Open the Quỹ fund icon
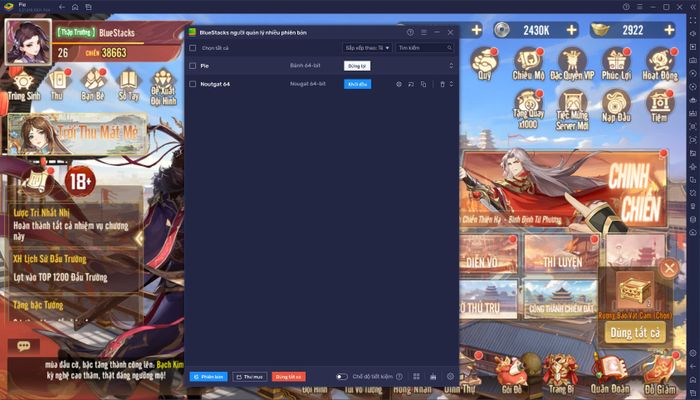 tap(484, 64)
